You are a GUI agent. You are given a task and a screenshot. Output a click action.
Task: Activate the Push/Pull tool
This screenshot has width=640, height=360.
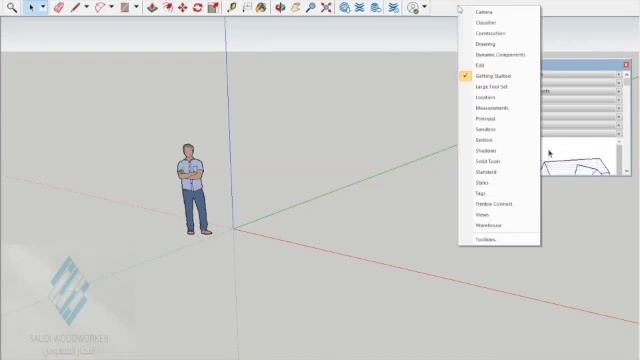[152, 7]
